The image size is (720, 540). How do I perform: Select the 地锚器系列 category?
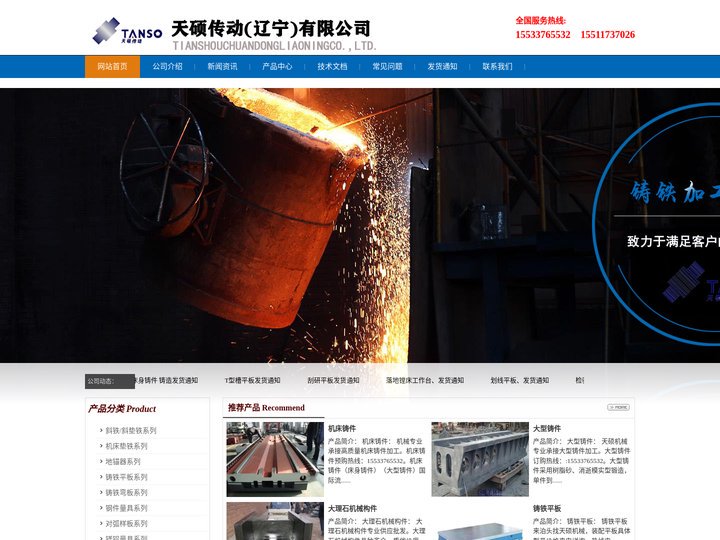(123, 462)
